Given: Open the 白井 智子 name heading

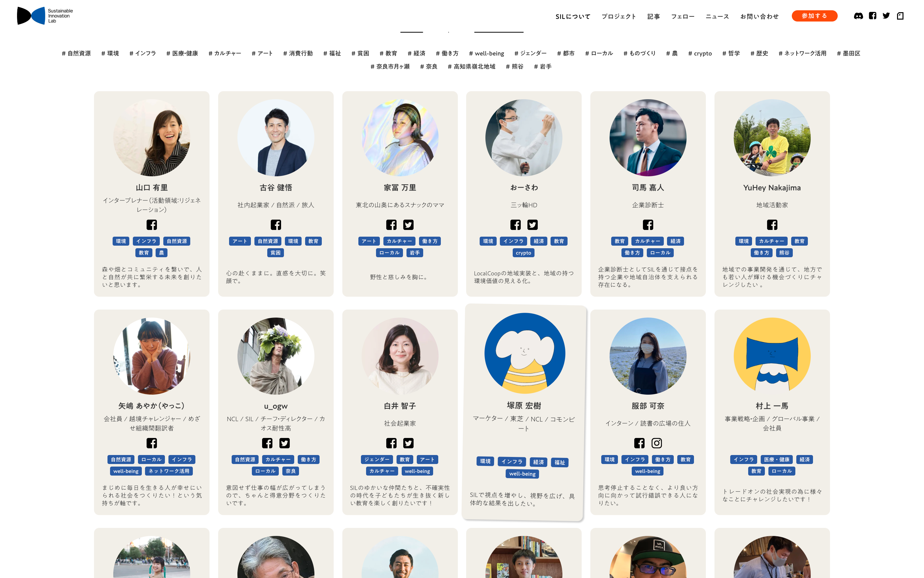Looking at the screenshot, I should [400, 406].
